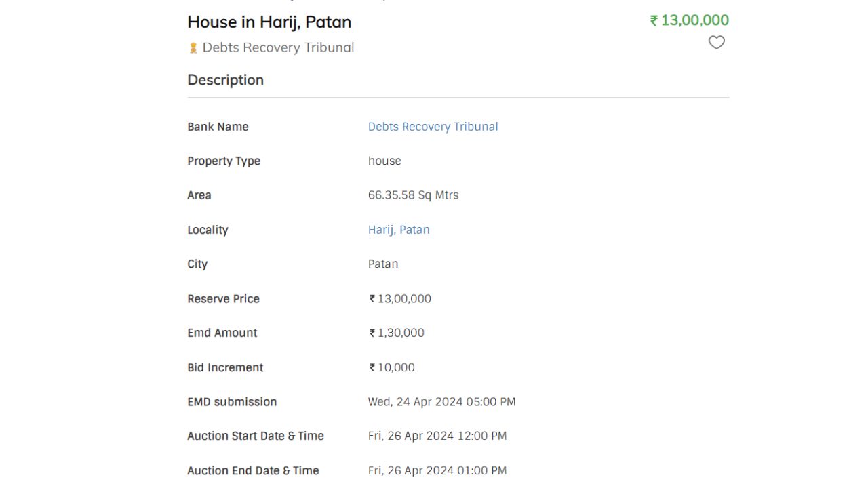This screenshot has width=868, height=488.
Task: Click the emblem icon beside Debts Recovery Tribunal subtitle
Action: coord(193,47)
